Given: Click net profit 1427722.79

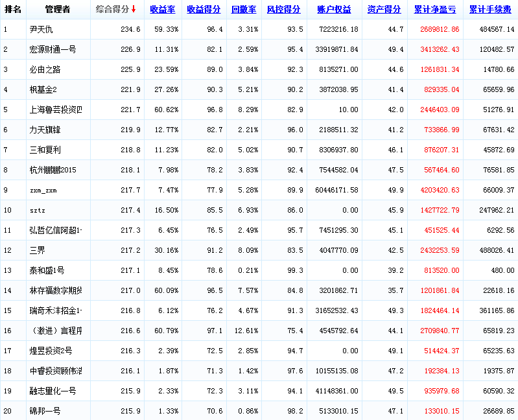Looking at the screenshot, I should 440,211.
